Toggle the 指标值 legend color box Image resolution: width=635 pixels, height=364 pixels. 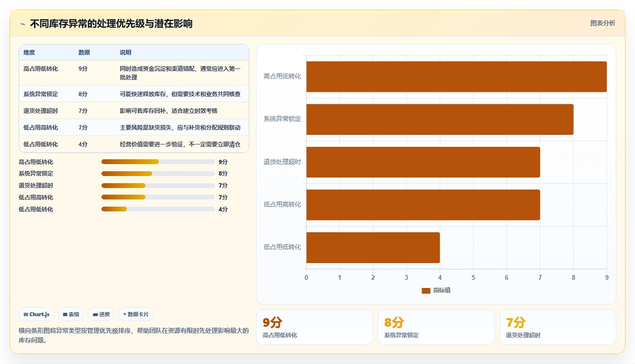point(426,291)
